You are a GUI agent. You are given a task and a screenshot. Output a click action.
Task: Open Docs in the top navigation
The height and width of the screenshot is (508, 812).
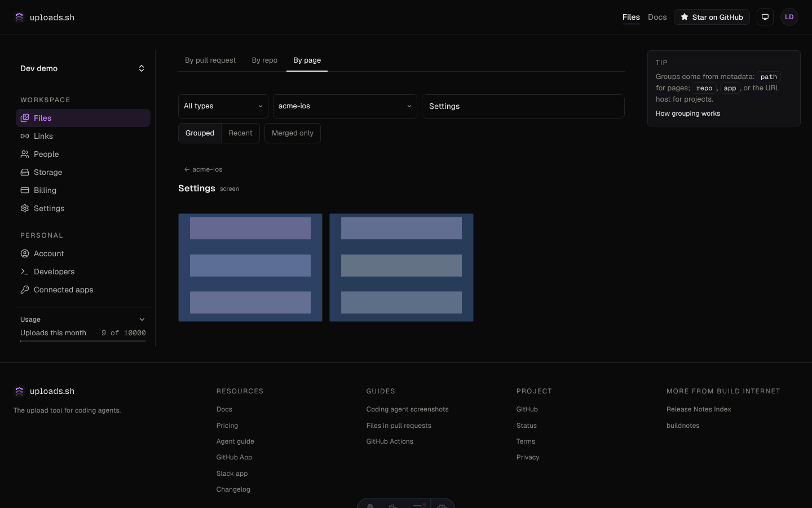(x=657, y=17)
